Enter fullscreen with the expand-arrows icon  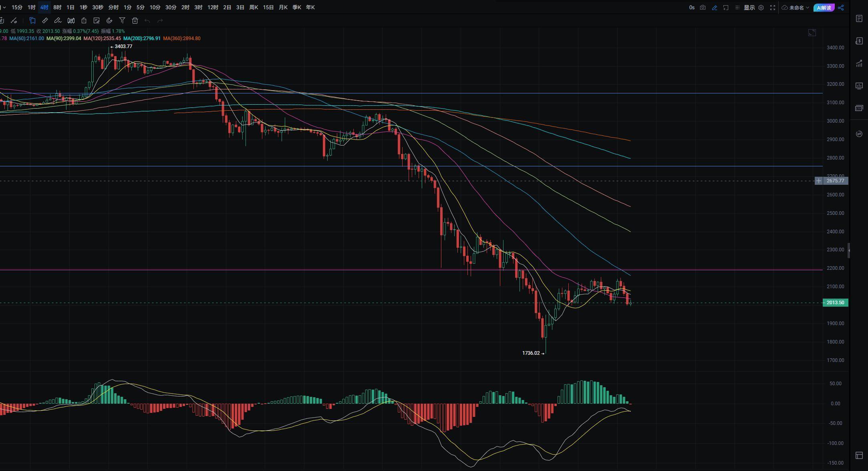(x=773, y=8)
